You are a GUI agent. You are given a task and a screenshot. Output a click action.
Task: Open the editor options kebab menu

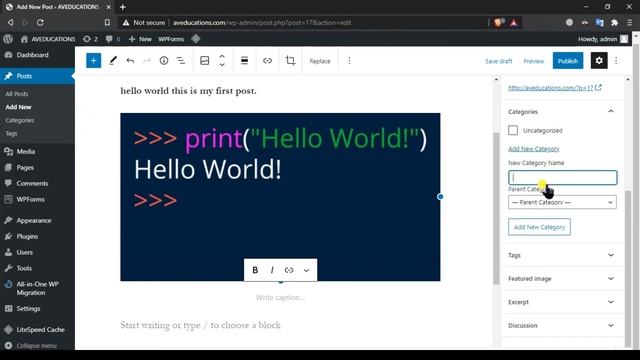[616, 61]
